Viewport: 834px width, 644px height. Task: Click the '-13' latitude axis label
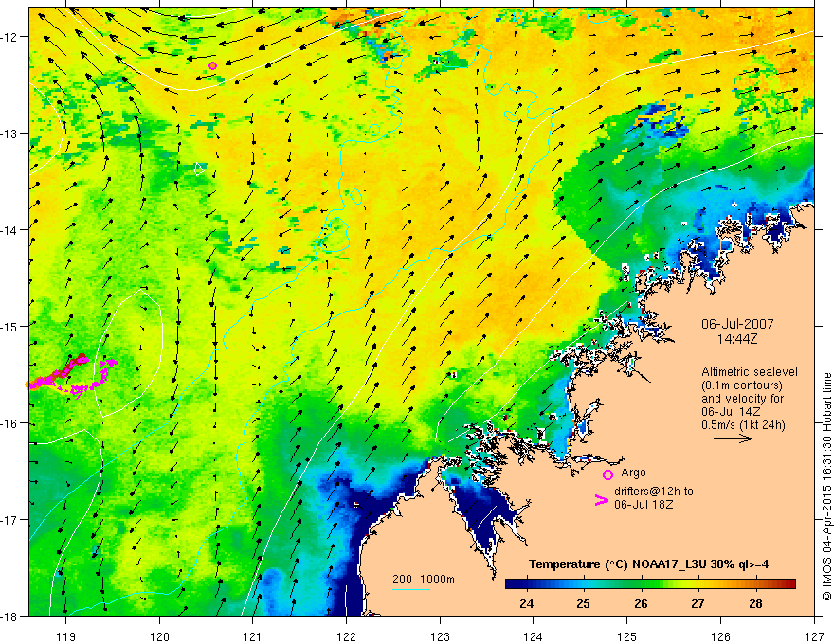pos(10,134)
